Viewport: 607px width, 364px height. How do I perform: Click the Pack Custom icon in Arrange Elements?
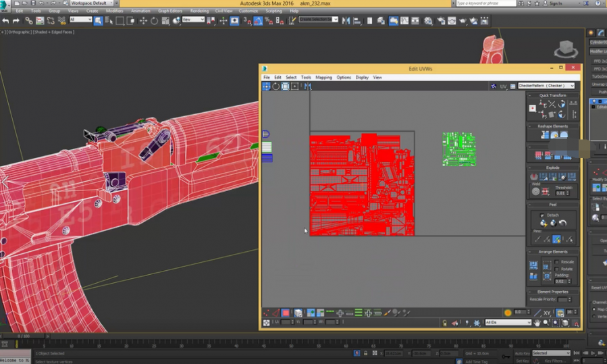pyautogui.click(x=533, y=265)
